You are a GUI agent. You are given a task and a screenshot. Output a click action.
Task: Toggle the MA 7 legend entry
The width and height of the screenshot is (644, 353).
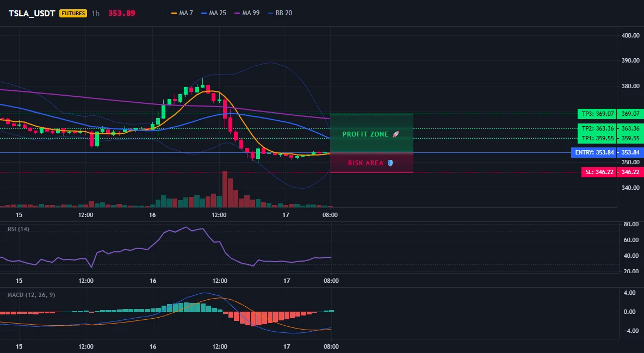pos(182,13)
